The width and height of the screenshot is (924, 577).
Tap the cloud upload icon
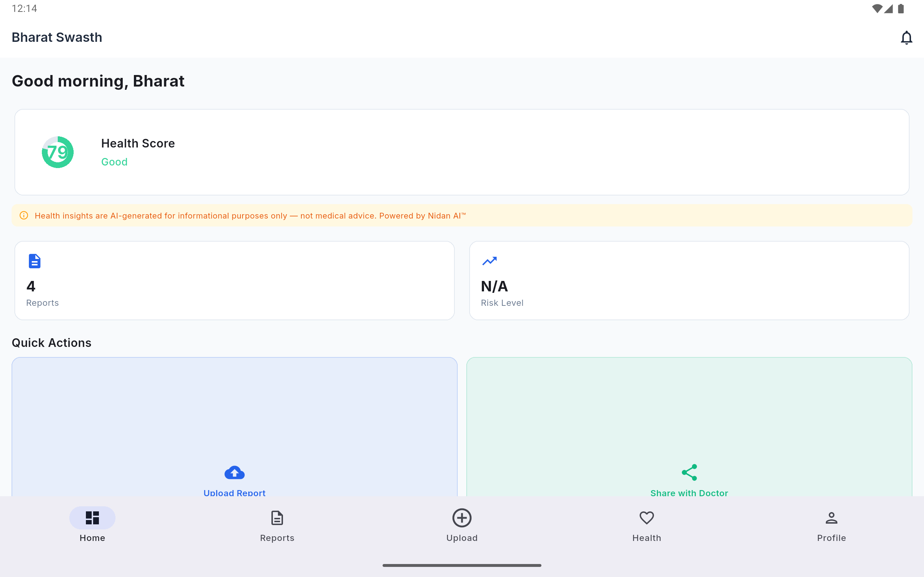coord(235,473)
